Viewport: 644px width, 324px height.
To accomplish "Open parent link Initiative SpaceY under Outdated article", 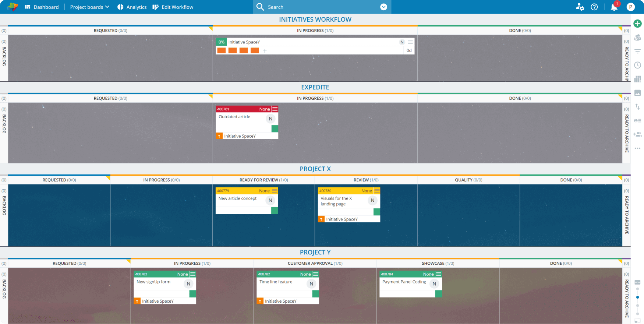I will click(x=240, y=136).
